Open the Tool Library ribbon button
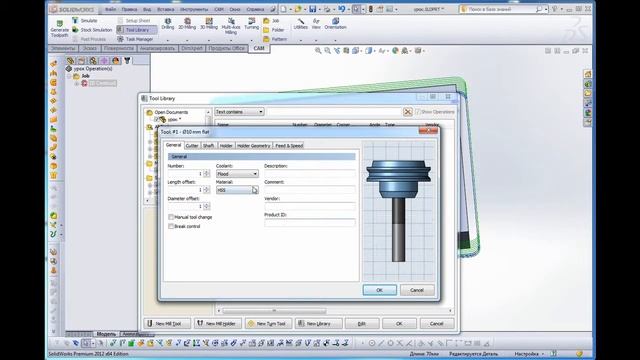 coord(137,30)
